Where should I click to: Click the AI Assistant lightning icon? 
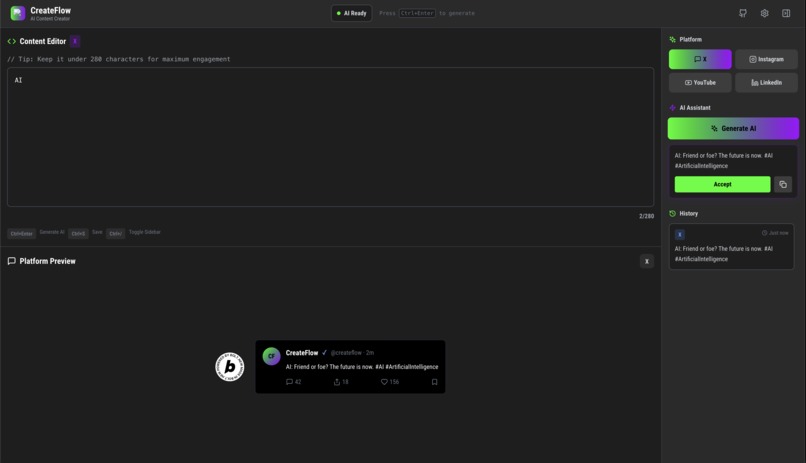click(x=672, y=108)
